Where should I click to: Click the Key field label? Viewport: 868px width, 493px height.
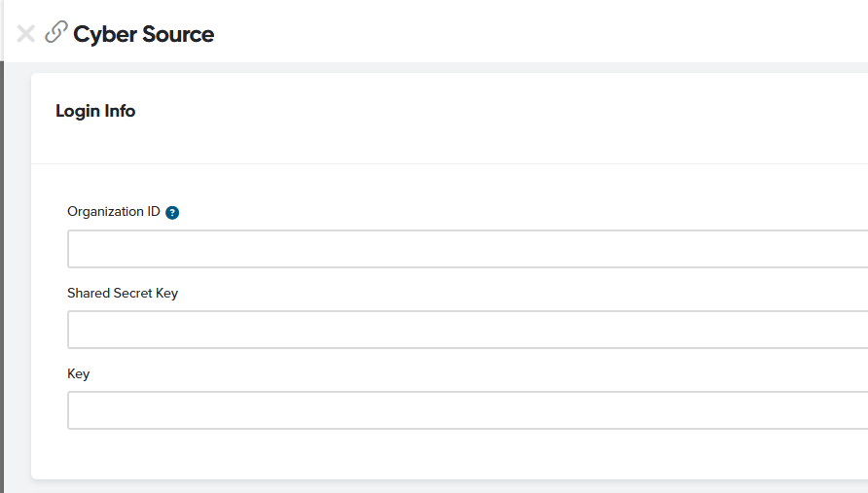pos(78,373)
